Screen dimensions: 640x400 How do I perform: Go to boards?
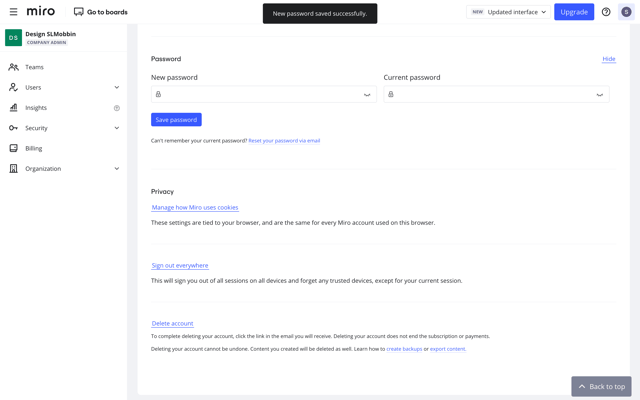tap(100, 12)
